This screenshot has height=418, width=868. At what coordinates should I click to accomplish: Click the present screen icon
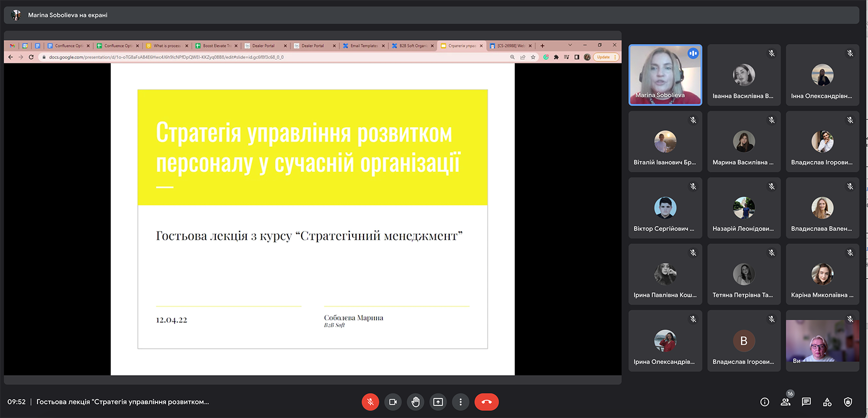tap(438, 402)
